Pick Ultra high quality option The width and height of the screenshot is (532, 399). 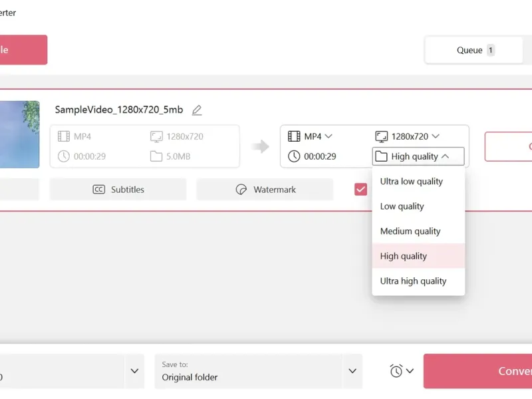pos(413,281)
